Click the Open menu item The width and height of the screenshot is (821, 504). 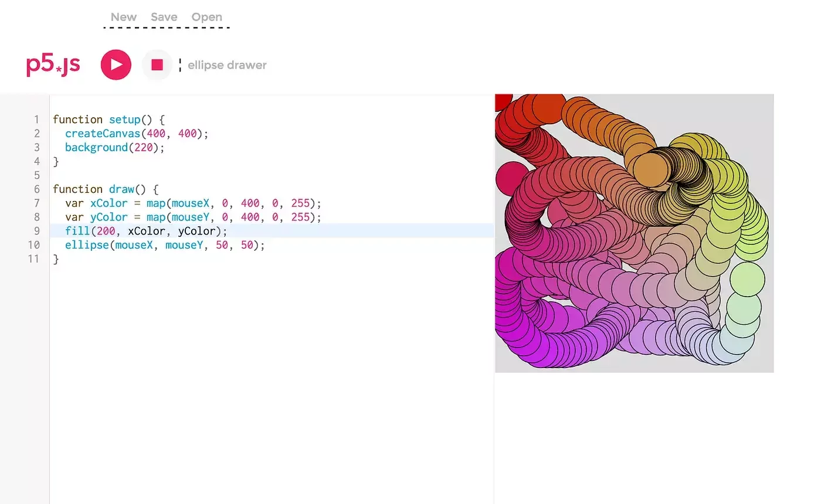[x=207, y=17]
